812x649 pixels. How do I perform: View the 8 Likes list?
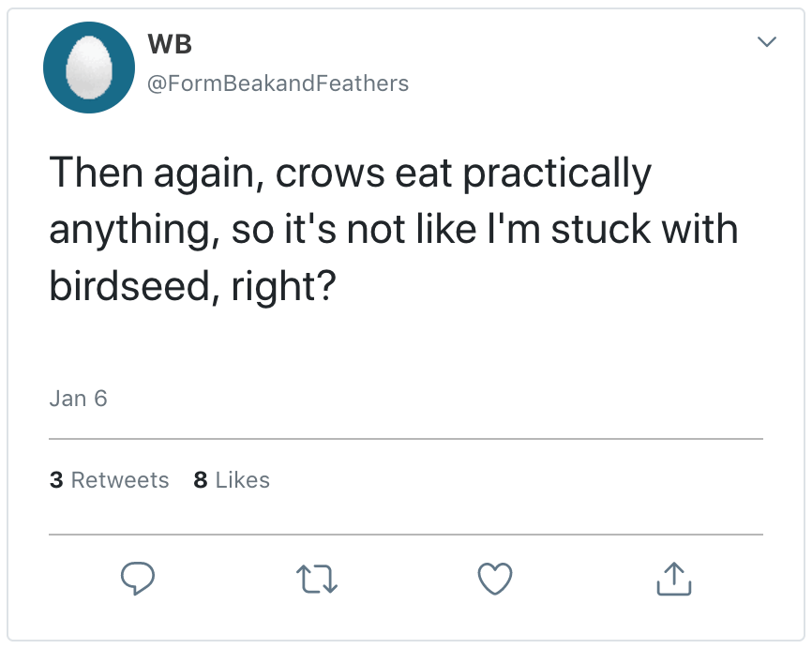pyautogui.click(x=231, y=480)
